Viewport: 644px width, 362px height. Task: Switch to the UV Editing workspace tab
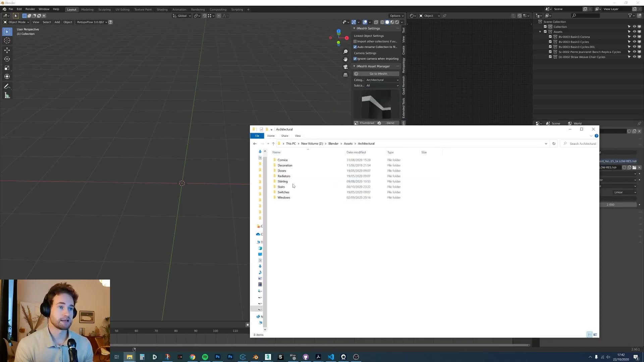[x=122, y=9]
